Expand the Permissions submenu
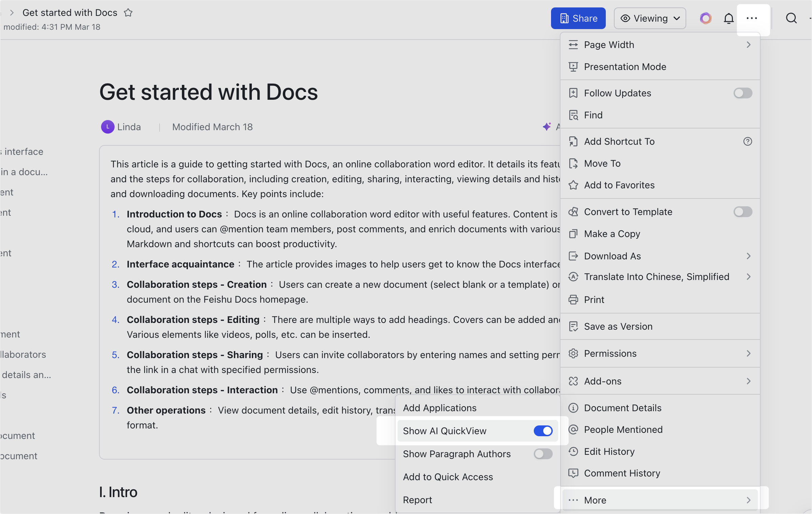The height and width of the screenshot is (514, 812). tap(660, 353)
